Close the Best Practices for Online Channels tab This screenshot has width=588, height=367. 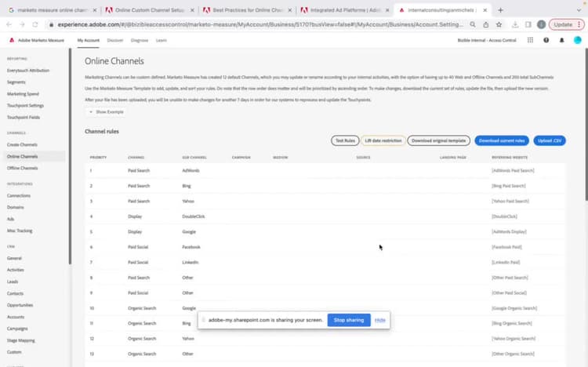click(x=290, y=10)
